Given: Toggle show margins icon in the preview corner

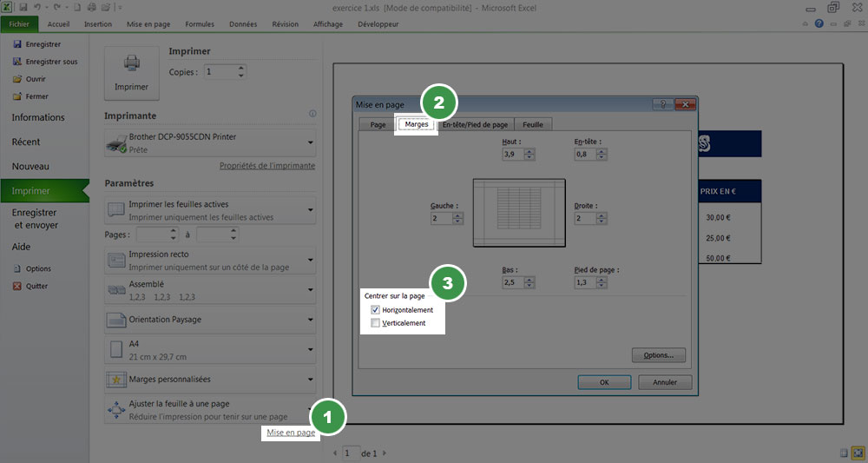Looking at the screenshot, I should [x=844, y=453].
